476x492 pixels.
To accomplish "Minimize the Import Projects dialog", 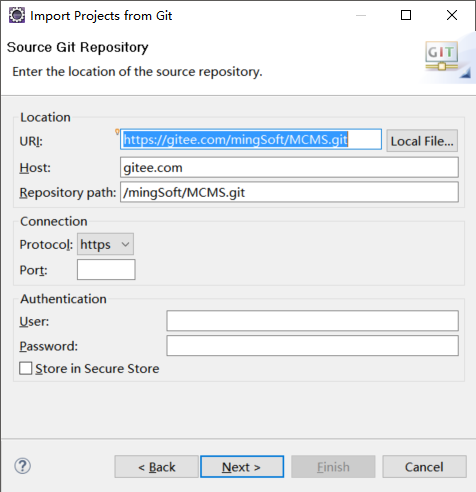I will pos(361,15).
